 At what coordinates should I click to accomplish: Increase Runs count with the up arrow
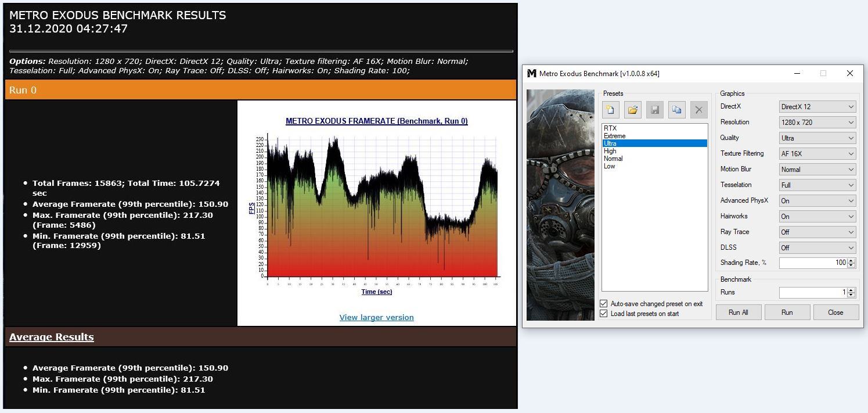click(852, 290)
